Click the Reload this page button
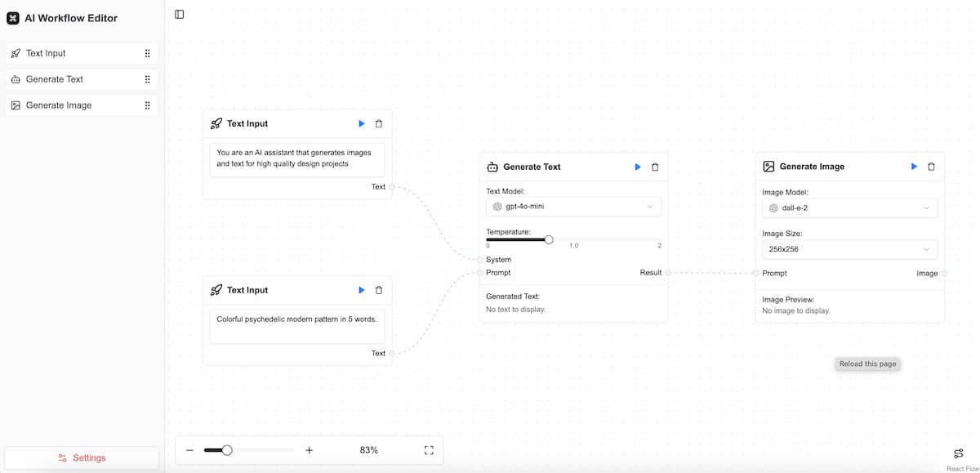 (x=867, y=364)
